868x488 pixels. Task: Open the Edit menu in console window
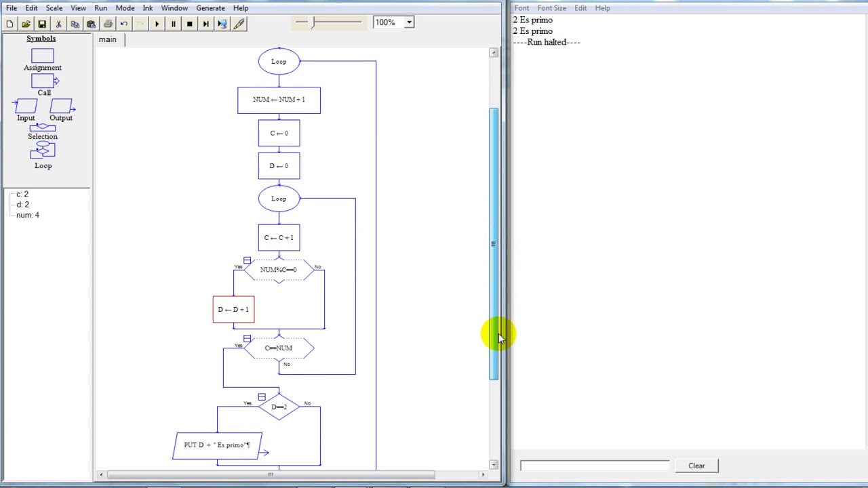click(x=580, y=8)
